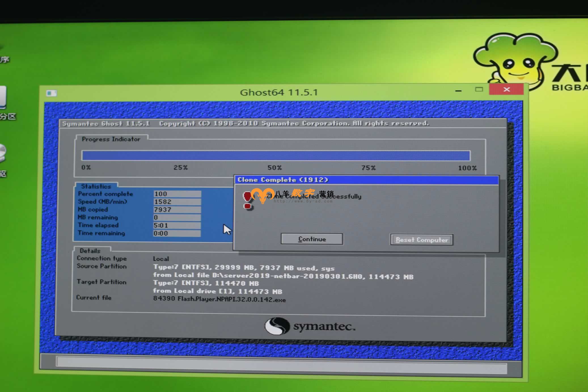Click the MB copied value 7937

tap(177, 210)
